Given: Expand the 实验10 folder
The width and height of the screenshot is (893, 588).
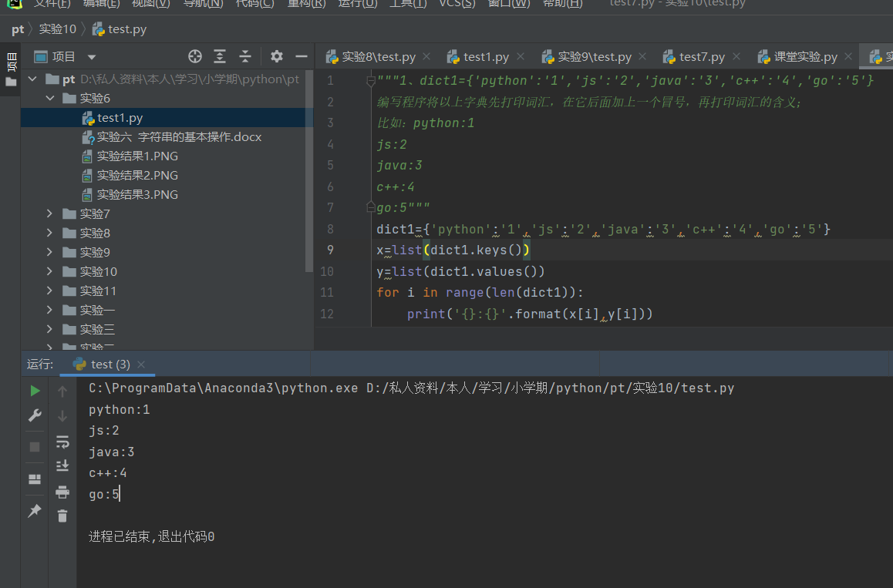Looking at the screenshot, I should coord(49,271).
